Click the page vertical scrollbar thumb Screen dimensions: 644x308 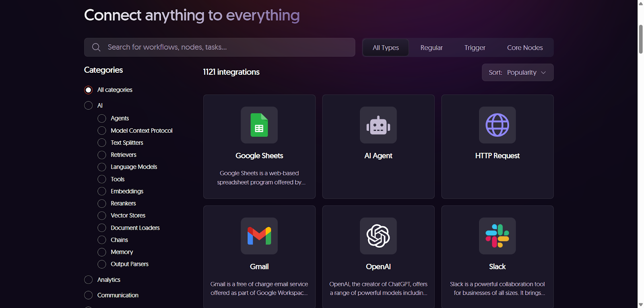click(641, 39)
